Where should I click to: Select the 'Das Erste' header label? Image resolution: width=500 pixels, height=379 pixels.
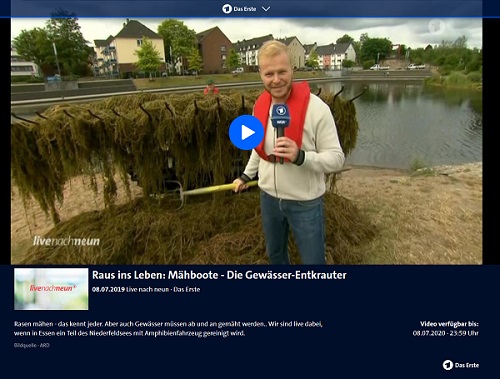click(245, 9)
